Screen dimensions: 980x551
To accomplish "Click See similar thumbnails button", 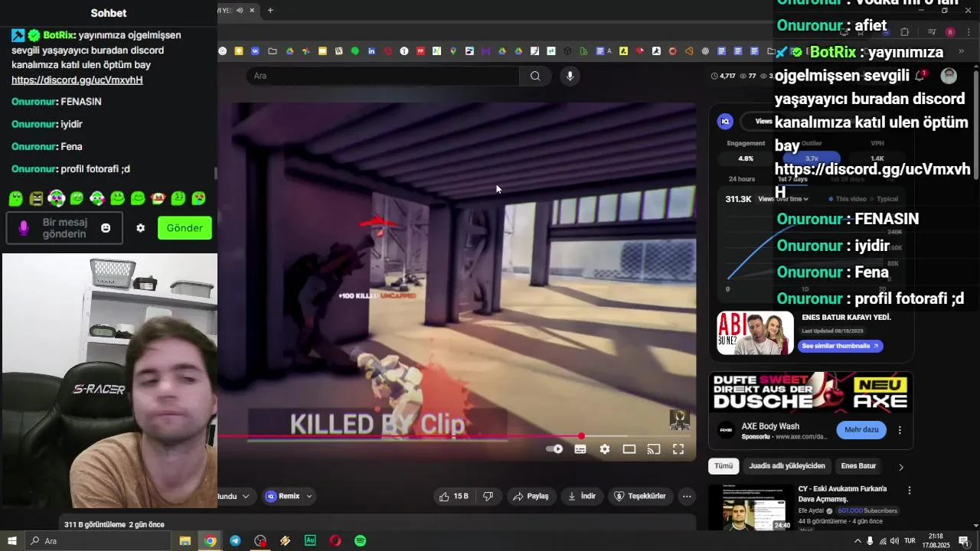I will [841, 346].
